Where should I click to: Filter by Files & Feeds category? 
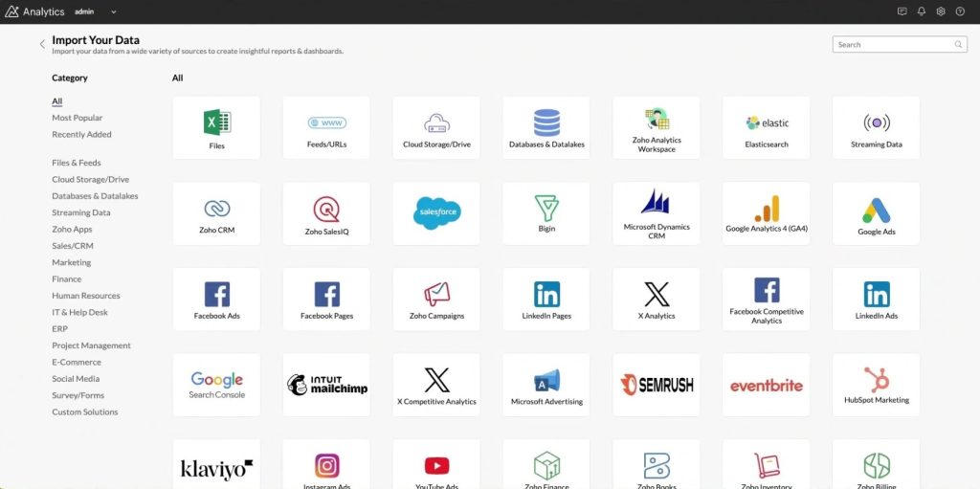coord(77,163)
